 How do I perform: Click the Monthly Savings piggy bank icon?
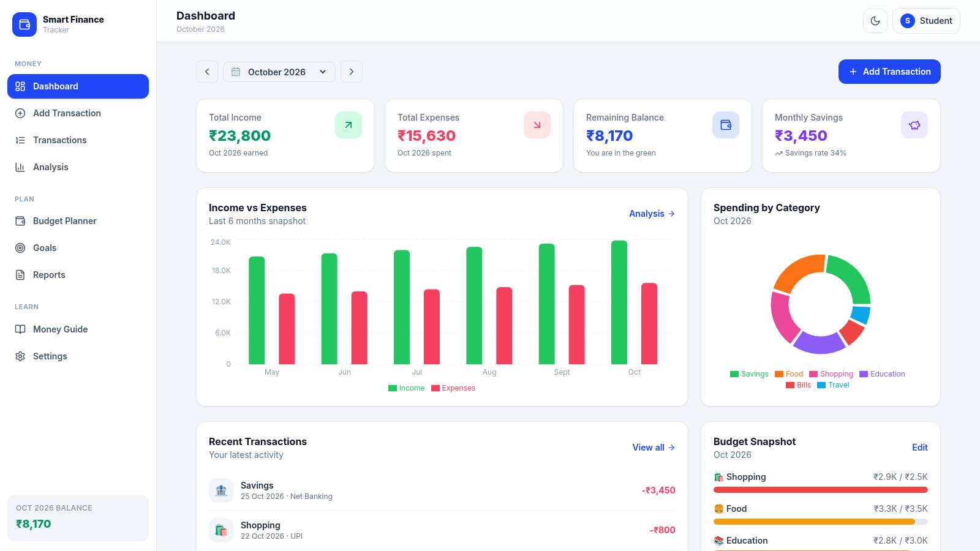(x=914, y=125)
